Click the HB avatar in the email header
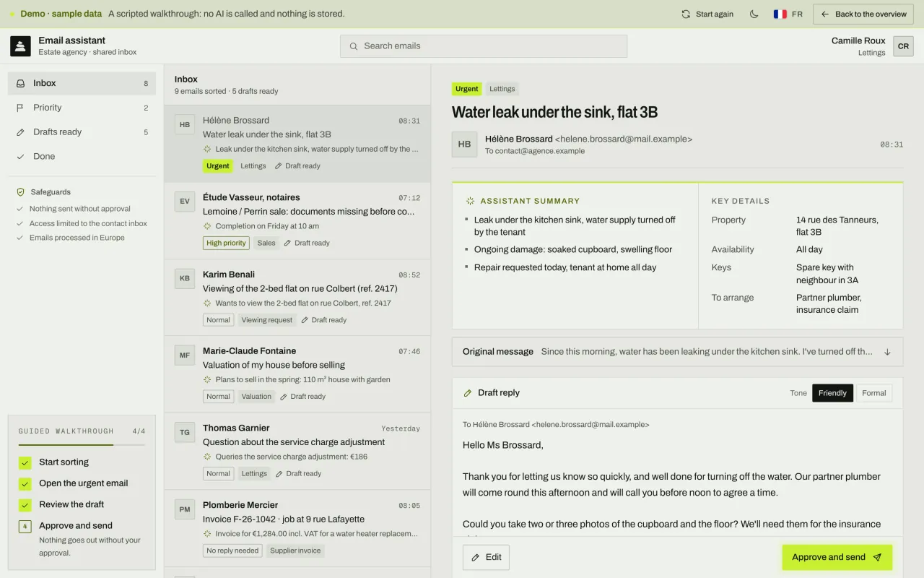The height and width of the screenshot is (578, 924). pyautogui.click(x=464, y=144)
